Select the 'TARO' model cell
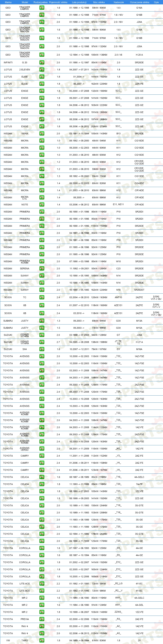Viewport: 163px width, 644px height. [25, 640]
